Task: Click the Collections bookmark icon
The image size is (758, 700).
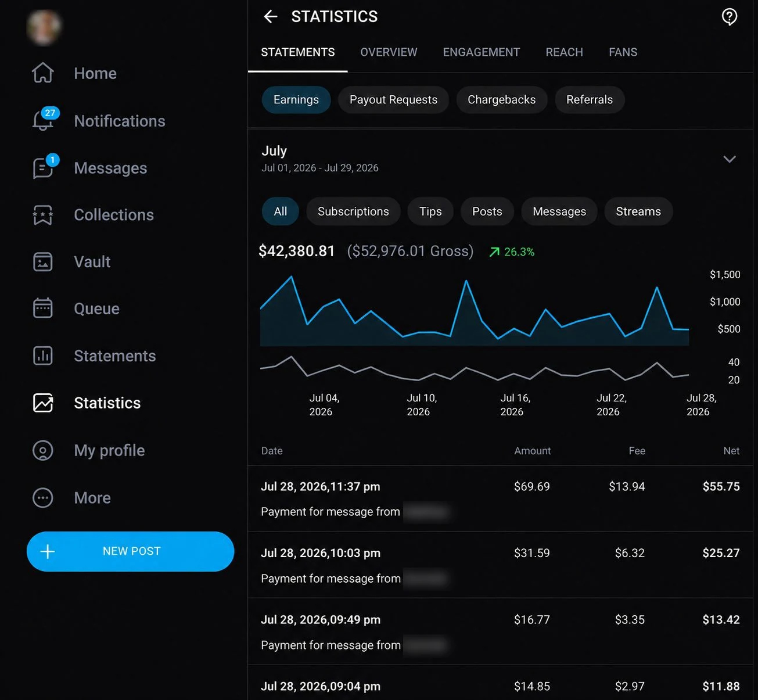Action: point(43,215)
